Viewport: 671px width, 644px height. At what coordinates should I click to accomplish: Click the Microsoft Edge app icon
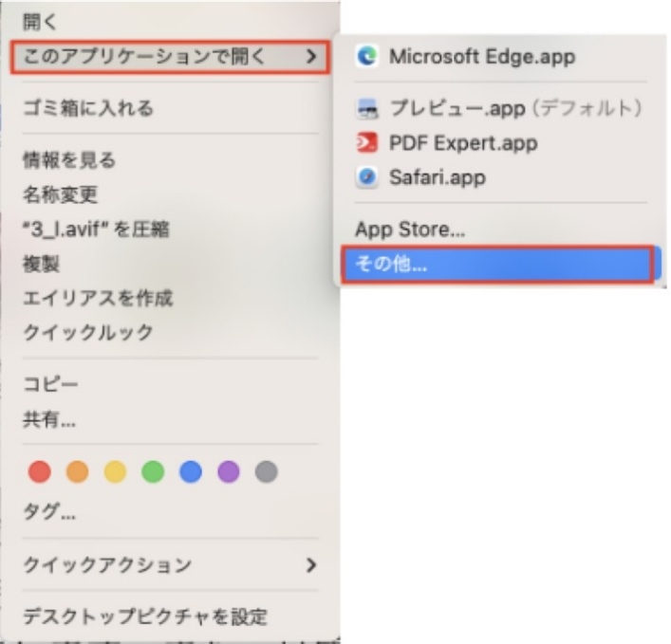(x=366, y=56)
